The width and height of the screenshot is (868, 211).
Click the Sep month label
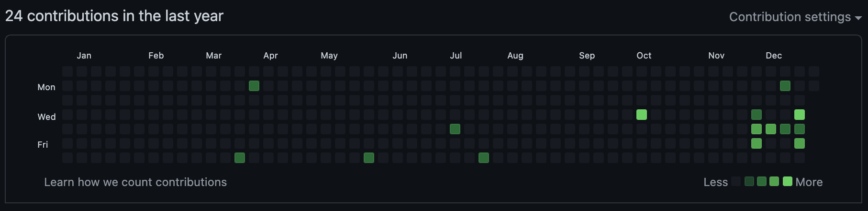[x=587, y=56]
